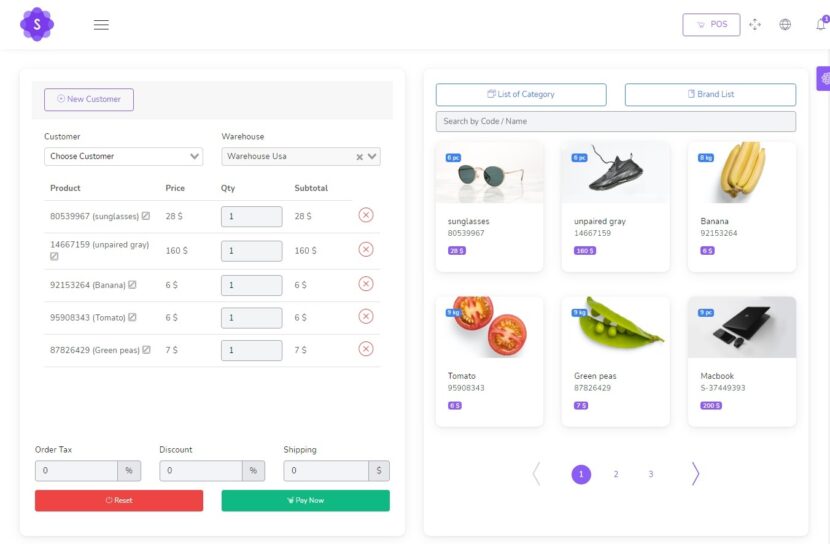Viewport: 830px width, 544px height.
Task: Click the 200 $ Macbook price badge
Action: point(711,406)
